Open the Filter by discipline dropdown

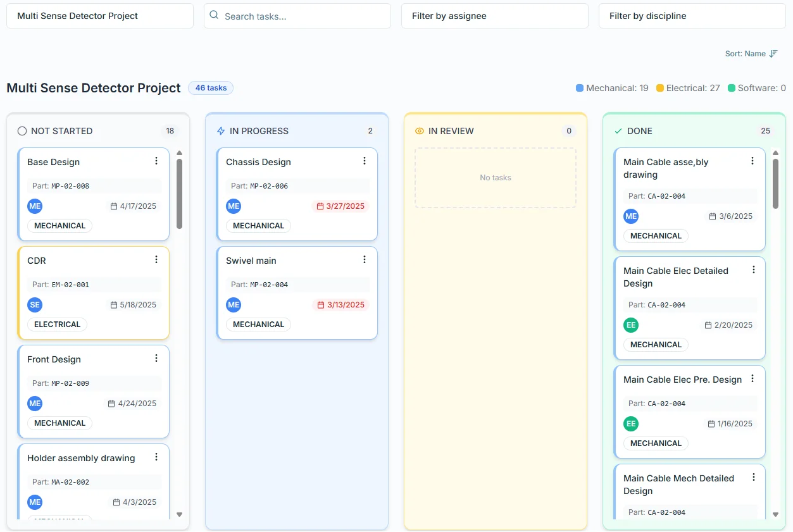pos(692,16)
